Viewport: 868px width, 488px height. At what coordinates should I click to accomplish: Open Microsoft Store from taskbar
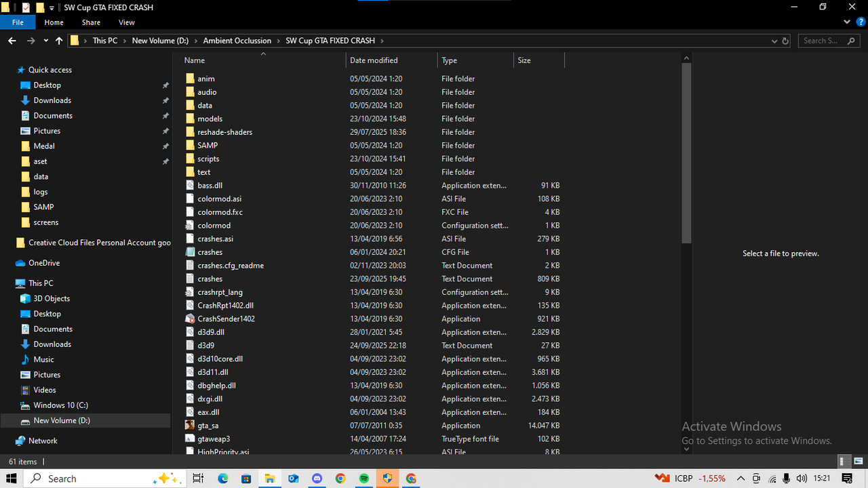click(246, 479)
